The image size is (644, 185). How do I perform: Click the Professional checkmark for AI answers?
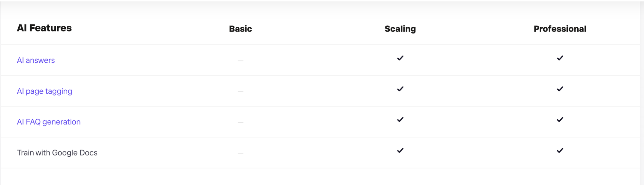click(x=560, y=58)
